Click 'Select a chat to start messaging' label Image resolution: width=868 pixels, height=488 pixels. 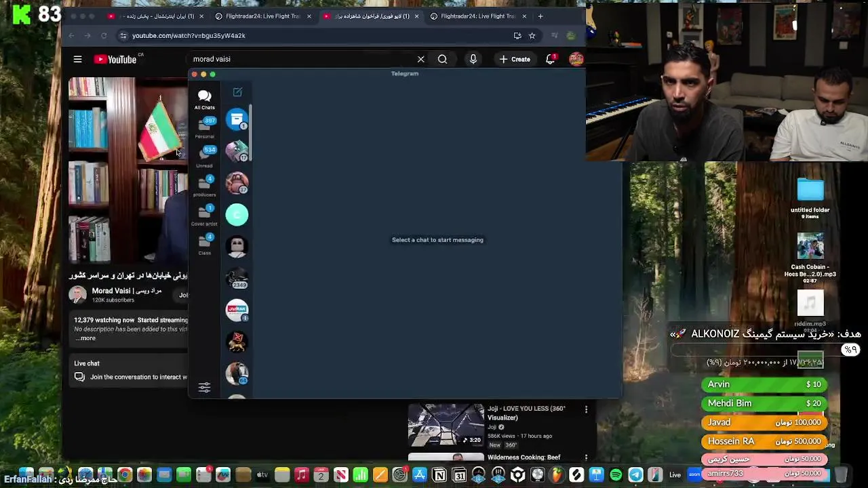coord(437,240)
